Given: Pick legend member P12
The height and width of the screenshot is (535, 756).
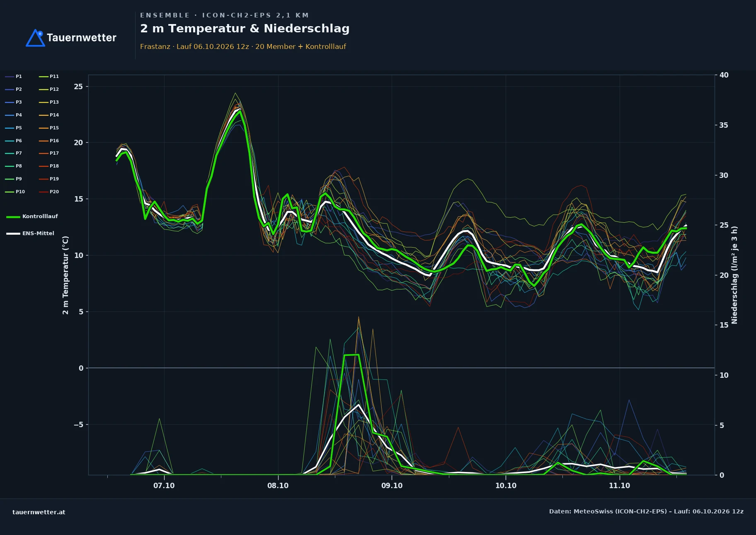Looking at the screenshot, I should coord(49,89).
